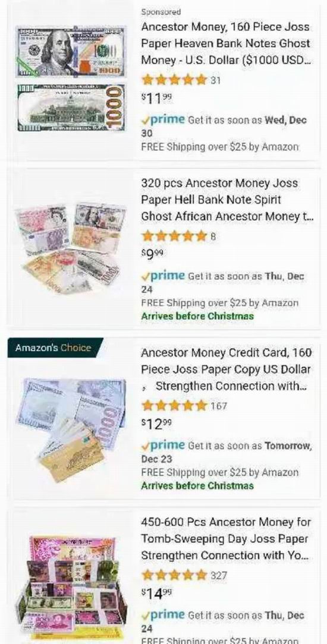
Task: Open the 450-600 pcs ancestor money image
Action: 71,585
